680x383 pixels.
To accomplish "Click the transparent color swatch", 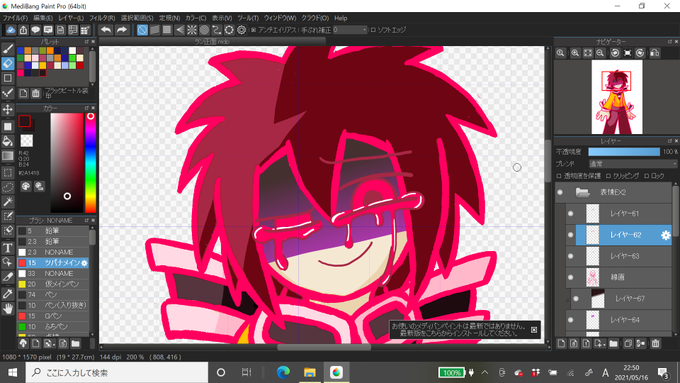I will [26, 141].
